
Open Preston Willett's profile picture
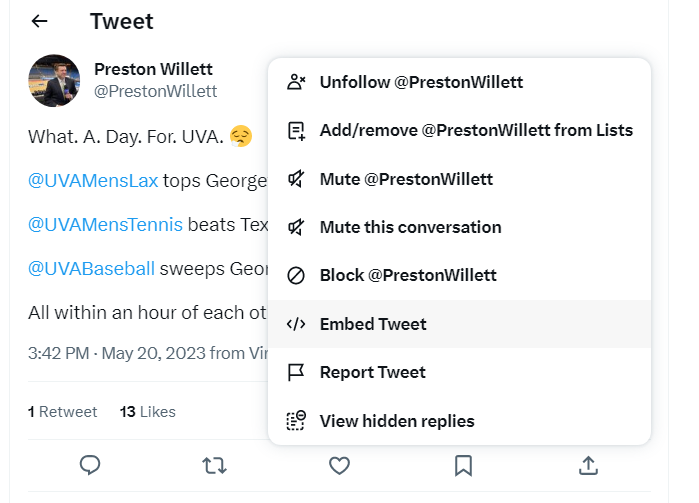54,80
